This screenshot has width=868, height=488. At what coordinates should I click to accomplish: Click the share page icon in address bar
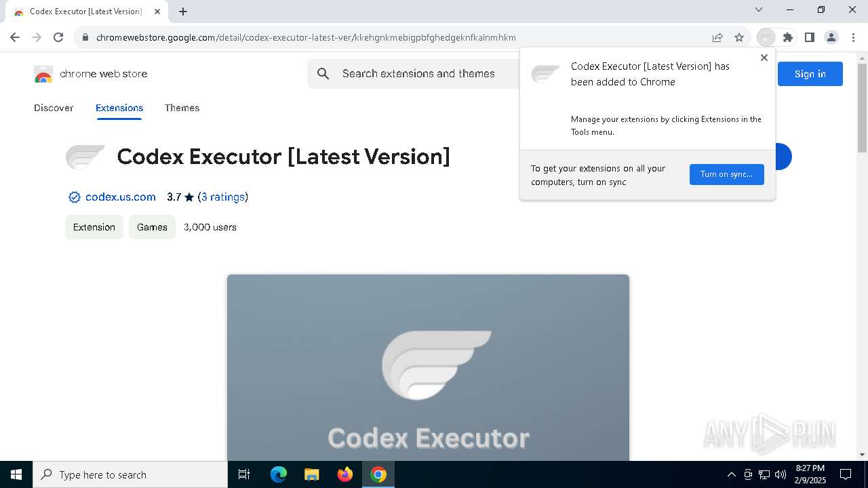pos(717,37)
